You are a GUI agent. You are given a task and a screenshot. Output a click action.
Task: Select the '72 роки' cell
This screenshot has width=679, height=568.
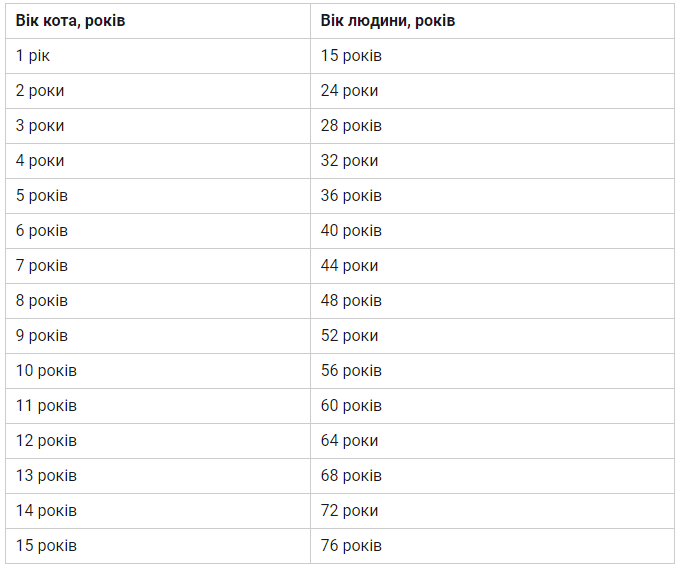pos(349,511)
